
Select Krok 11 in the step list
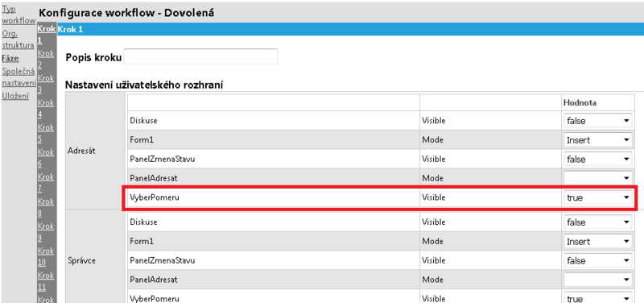pos(46,280)
